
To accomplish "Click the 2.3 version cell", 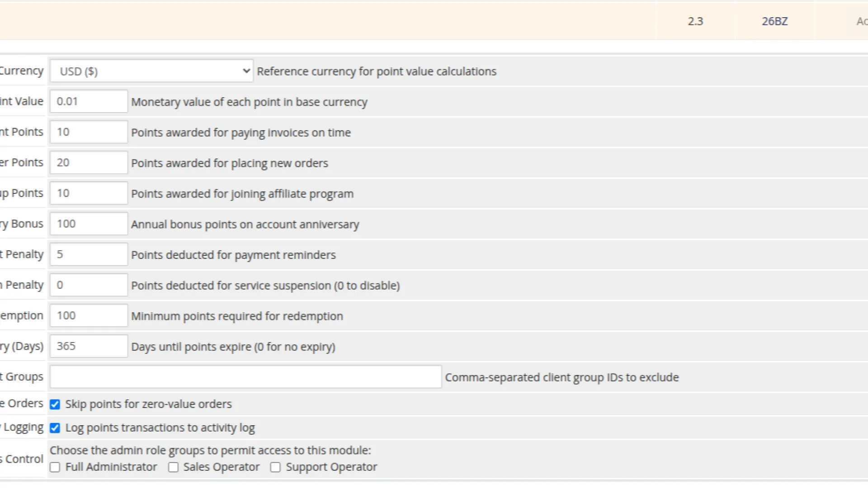I will (x=695, y=21).
